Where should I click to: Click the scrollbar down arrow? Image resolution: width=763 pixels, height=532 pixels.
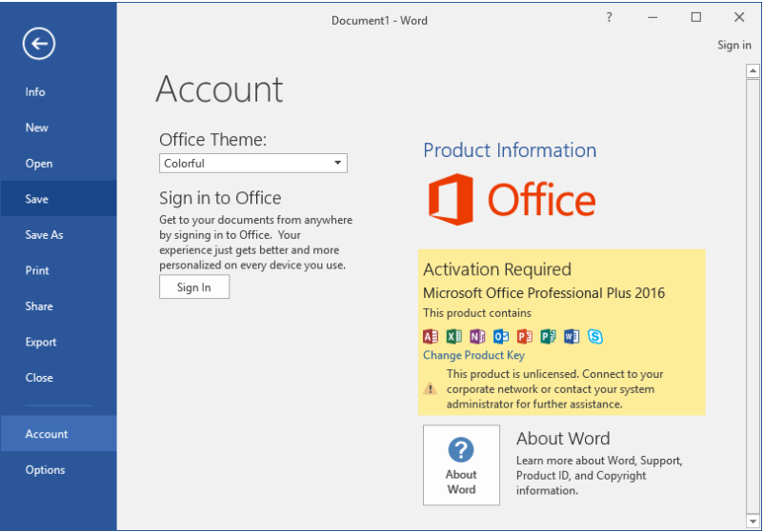coord(753,522)
